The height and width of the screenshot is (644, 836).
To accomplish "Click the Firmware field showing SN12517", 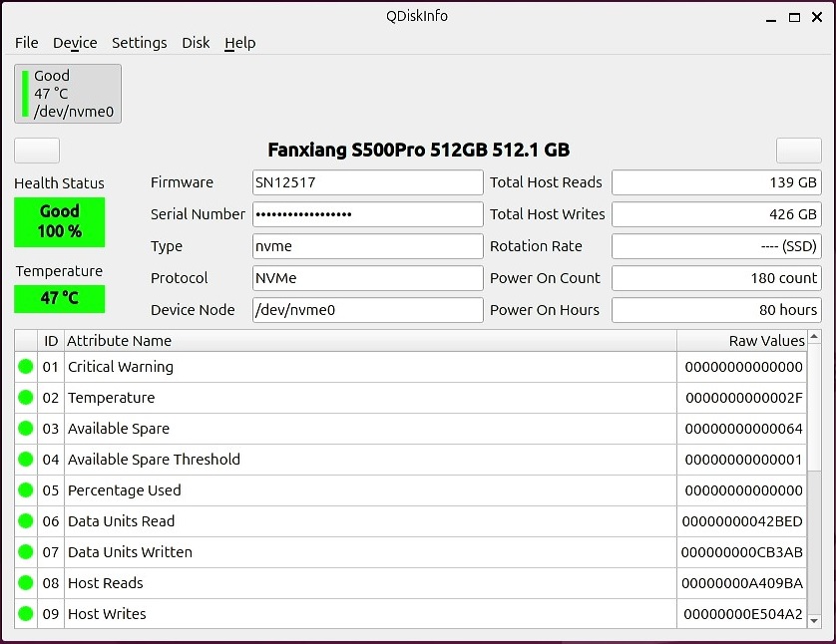I will (x=368, y=182).
